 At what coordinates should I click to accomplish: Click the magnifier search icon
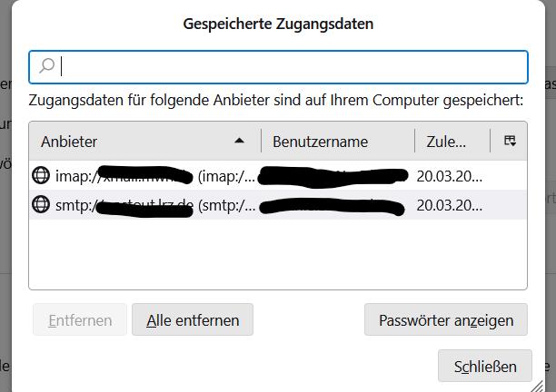(x=47, y=66)
